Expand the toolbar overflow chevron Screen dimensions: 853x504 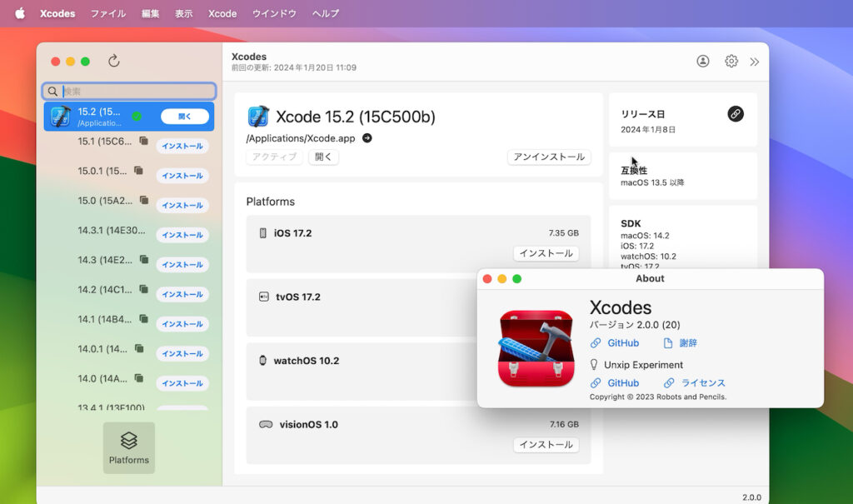pos(755,61)
